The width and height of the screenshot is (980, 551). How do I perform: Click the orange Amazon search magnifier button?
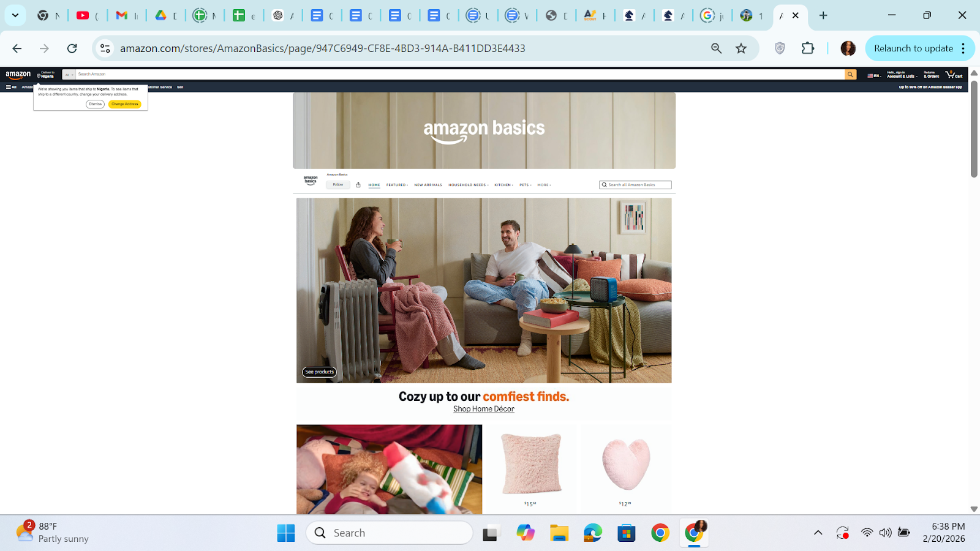coord(850,74)
